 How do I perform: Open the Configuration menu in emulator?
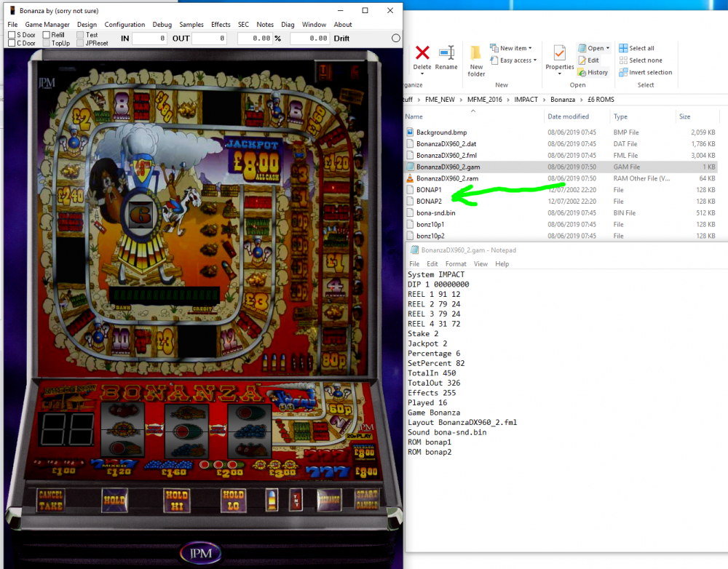[124, 25]
